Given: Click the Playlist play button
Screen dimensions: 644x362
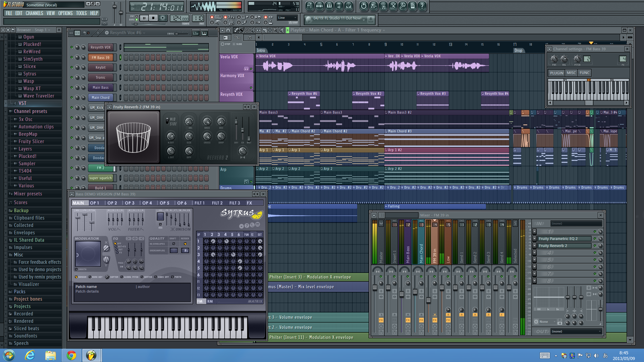Looking at the screenshot, I should point(287,30).
